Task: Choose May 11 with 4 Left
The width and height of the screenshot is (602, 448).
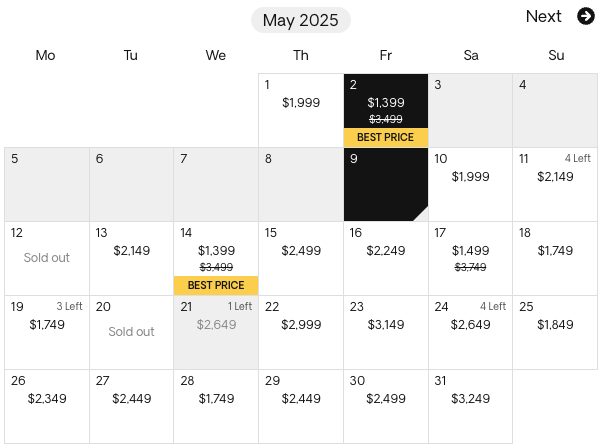Action: pos(555,185)
